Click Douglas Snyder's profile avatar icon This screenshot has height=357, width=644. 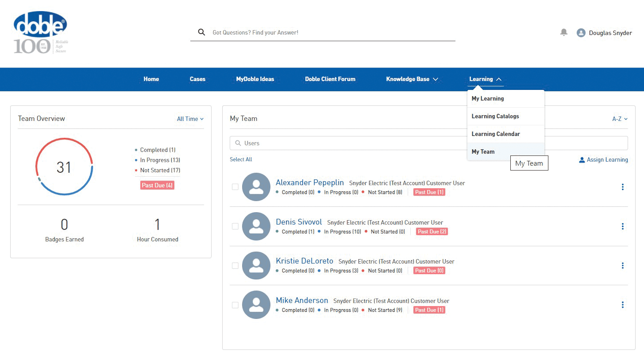[581, 33]
